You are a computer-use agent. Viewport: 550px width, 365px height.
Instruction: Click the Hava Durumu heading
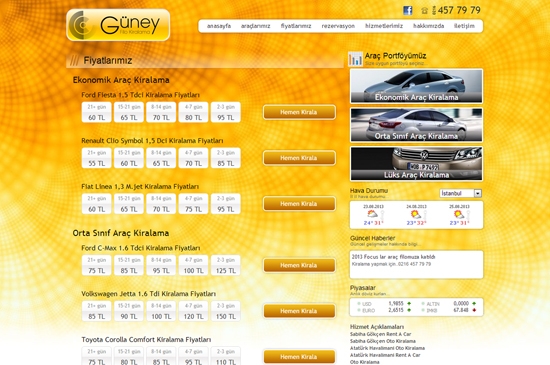pyautogui.click(x=369, y=191)
